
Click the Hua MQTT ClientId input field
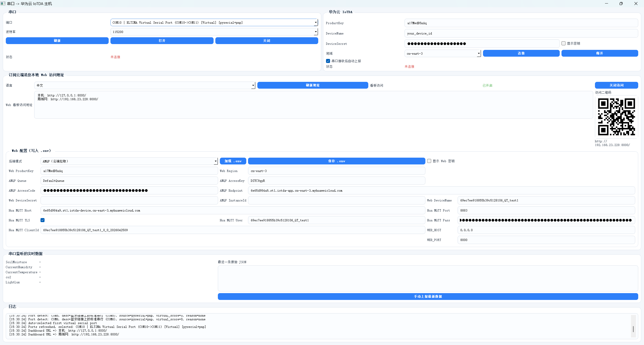point(233,230)
